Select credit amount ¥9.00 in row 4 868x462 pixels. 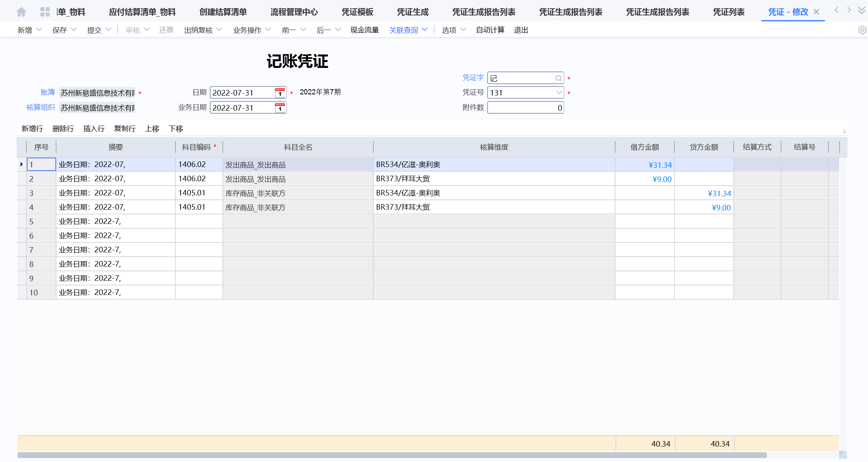(x=721, y=208)
